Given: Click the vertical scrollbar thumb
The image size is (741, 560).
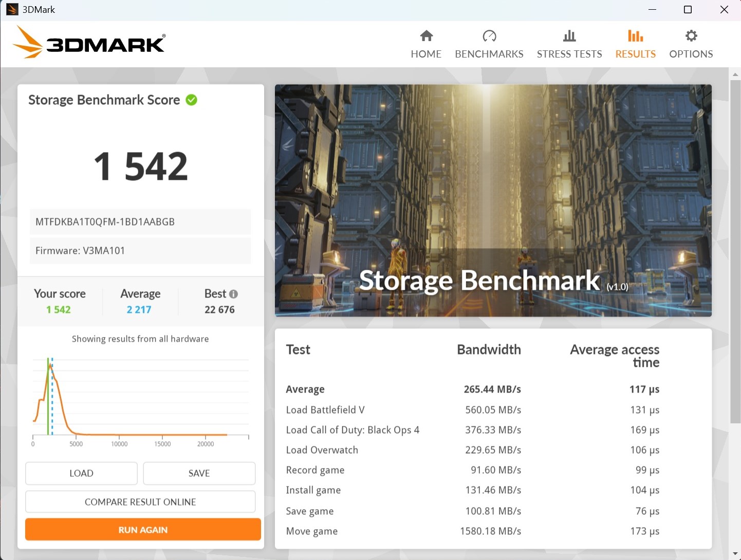Looking at the screenshot, I should 735,252.
